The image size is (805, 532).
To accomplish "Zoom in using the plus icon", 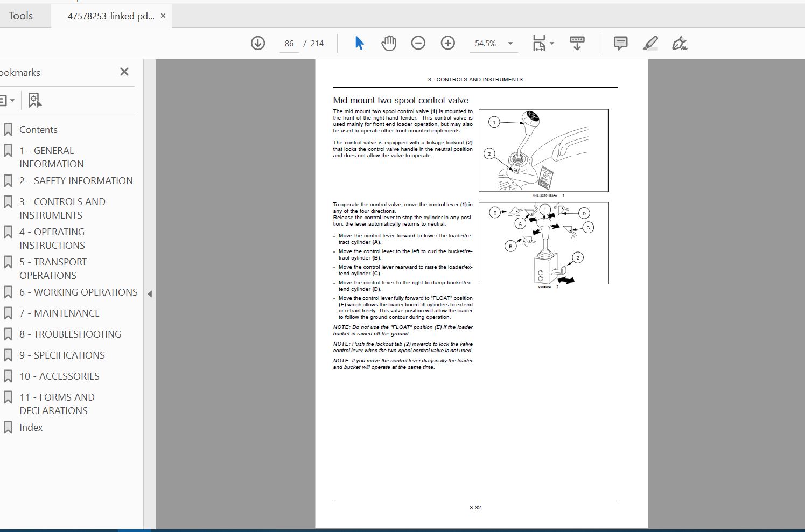I will [447, 43].
